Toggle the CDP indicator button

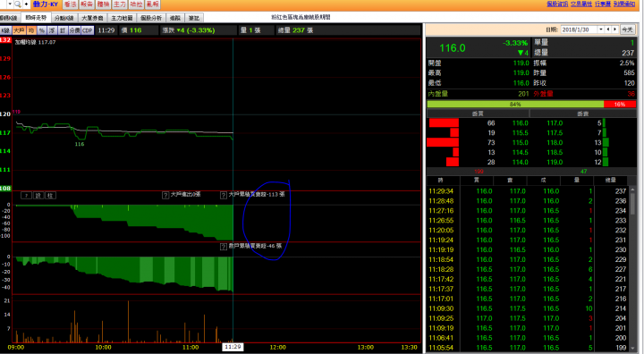[x=87, y=30]
